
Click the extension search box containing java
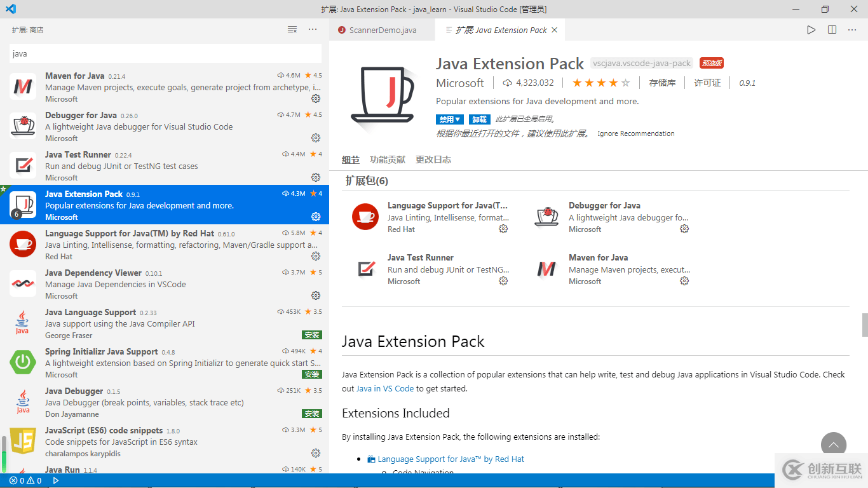pos(165,53)
